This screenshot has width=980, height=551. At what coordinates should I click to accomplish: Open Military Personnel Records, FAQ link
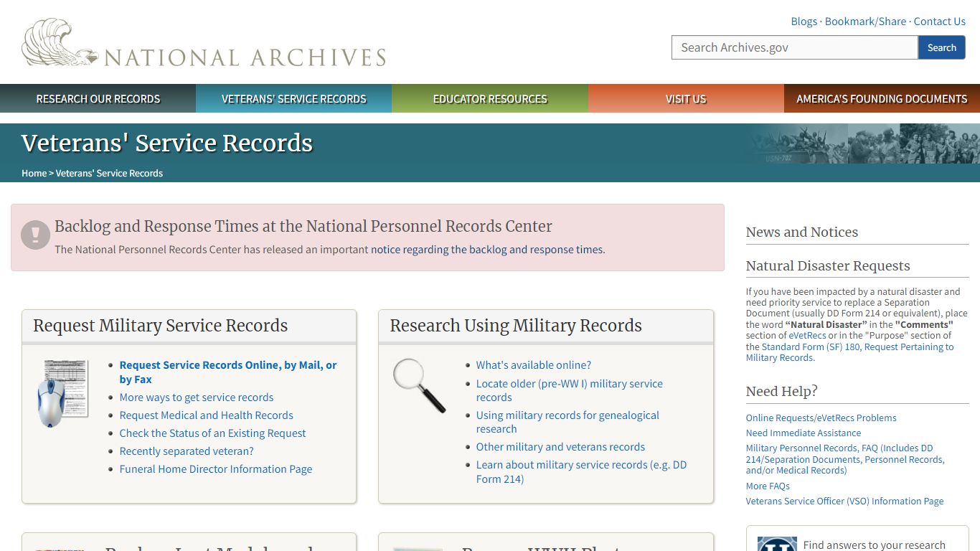[x=845, y=459]
